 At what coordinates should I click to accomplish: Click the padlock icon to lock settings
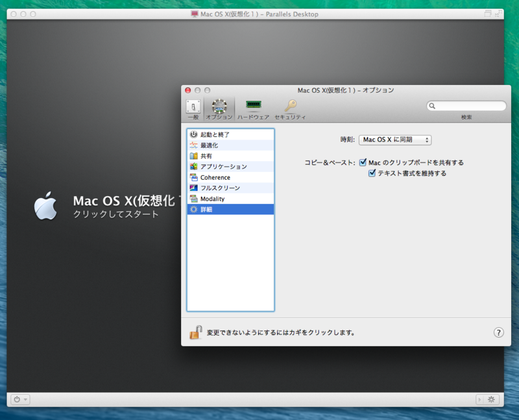click(x=196, y=332)
